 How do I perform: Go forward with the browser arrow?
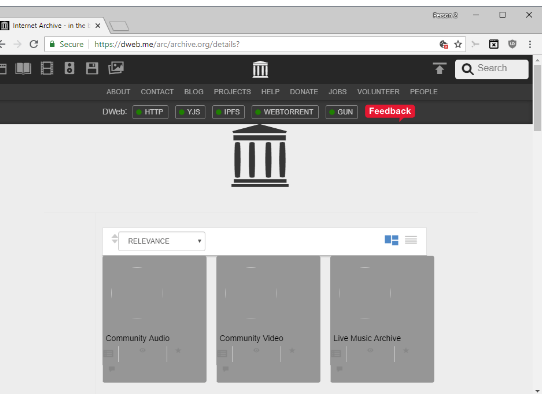click(17, 44)
